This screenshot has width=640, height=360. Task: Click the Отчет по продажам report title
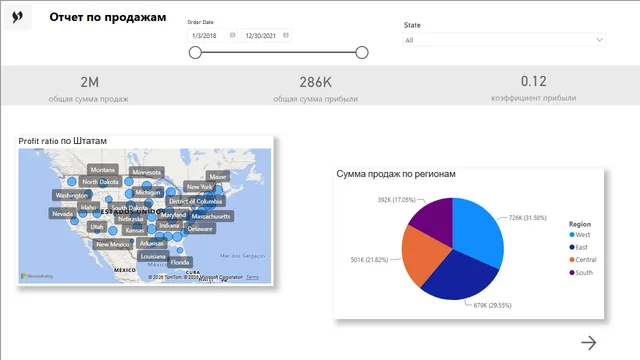click(x=108, y=17)
